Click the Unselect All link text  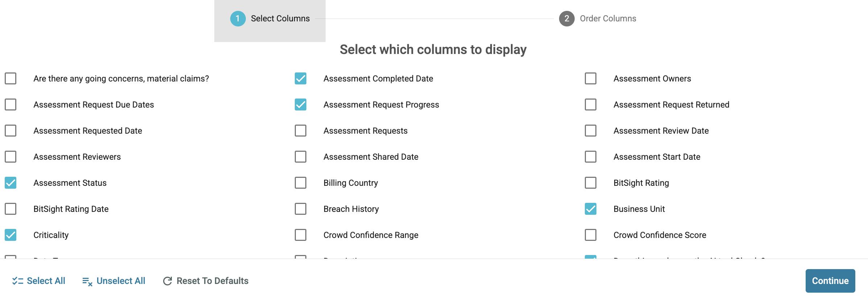click(121, 281)
